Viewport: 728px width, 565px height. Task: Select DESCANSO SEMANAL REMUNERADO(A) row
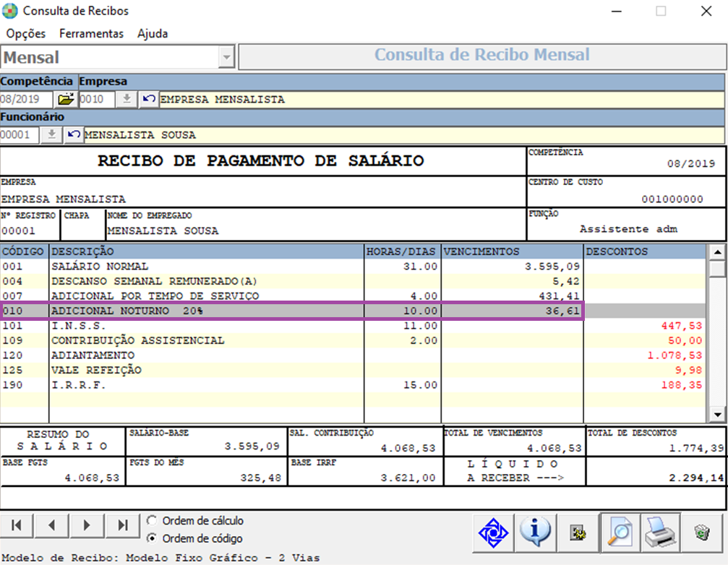tap(353, 281)
